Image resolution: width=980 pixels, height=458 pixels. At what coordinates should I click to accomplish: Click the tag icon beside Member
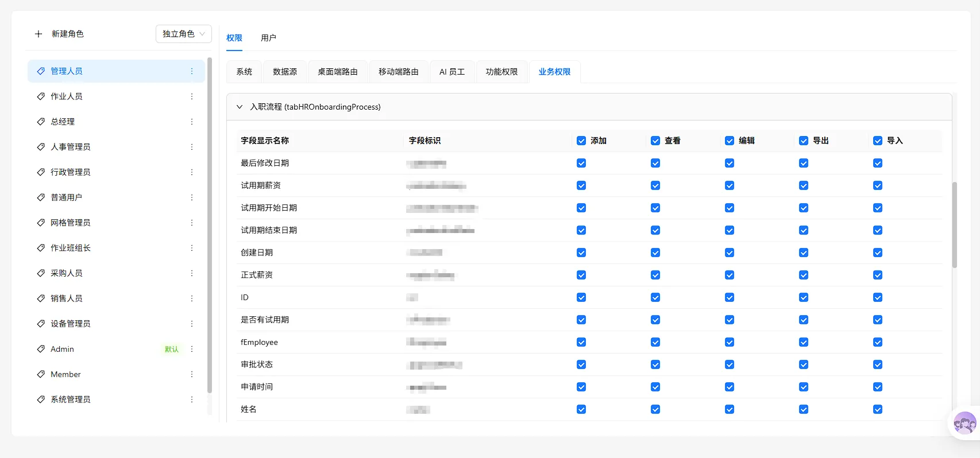point(41,374)
